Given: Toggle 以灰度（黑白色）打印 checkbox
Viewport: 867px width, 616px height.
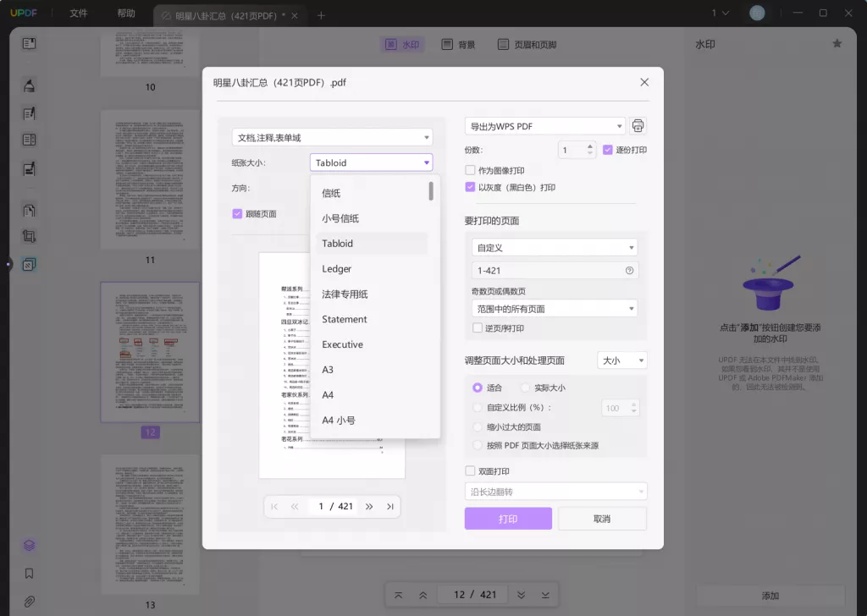Looking at the screenshot, I should tap(470, 187).
